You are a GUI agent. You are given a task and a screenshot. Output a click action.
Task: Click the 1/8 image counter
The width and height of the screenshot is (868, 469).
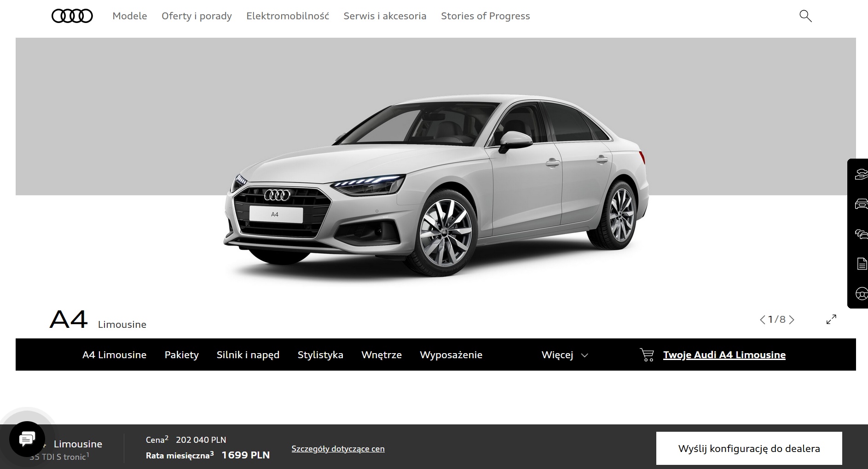pyautogui.click(x=777, y=320)
